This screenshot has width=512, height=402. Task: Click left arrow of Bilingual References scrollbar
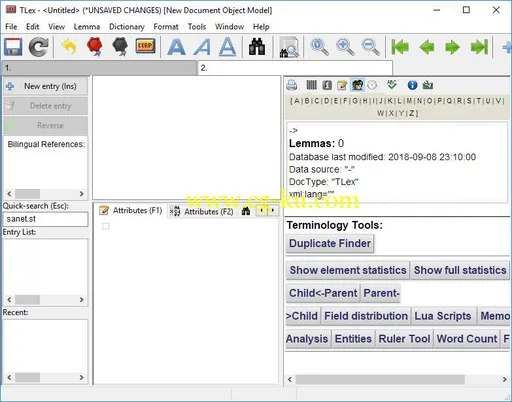point(9,194)
